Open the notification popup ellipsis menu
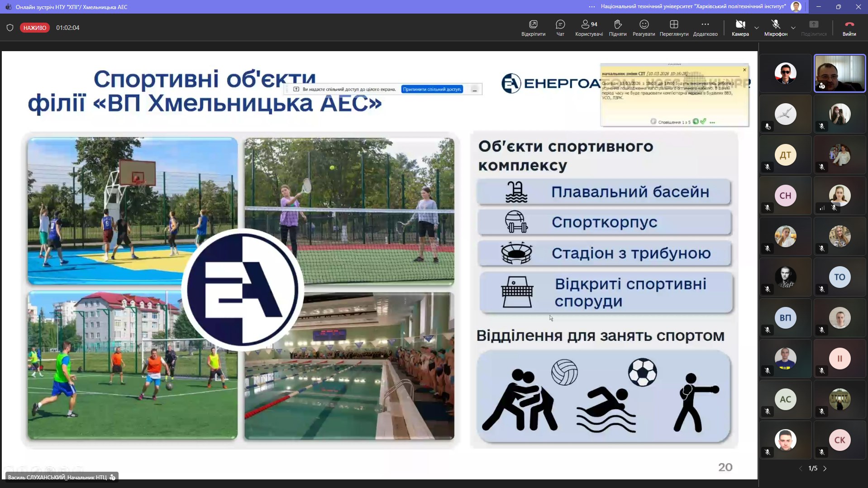The height and width of the screenshot is (488, 868). click(712, 122)
